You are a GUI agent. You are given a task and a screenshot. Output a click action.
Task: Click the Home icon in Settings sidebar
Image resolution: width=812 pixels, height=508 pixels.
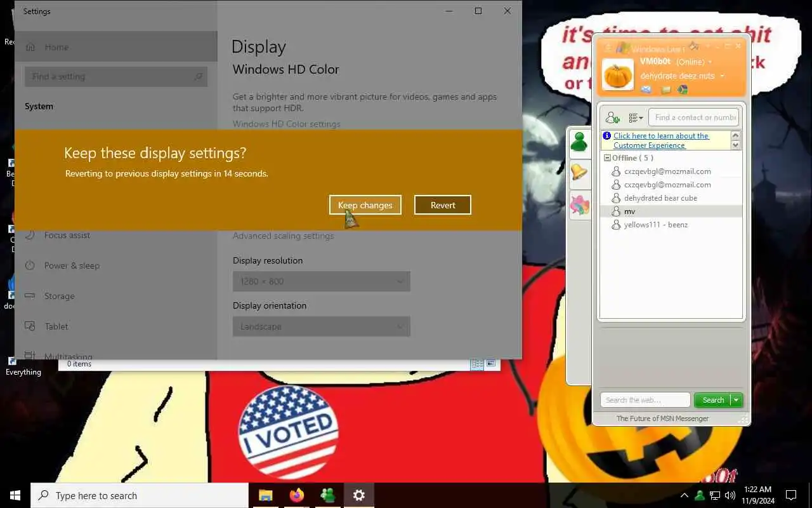tap(30, 47)
